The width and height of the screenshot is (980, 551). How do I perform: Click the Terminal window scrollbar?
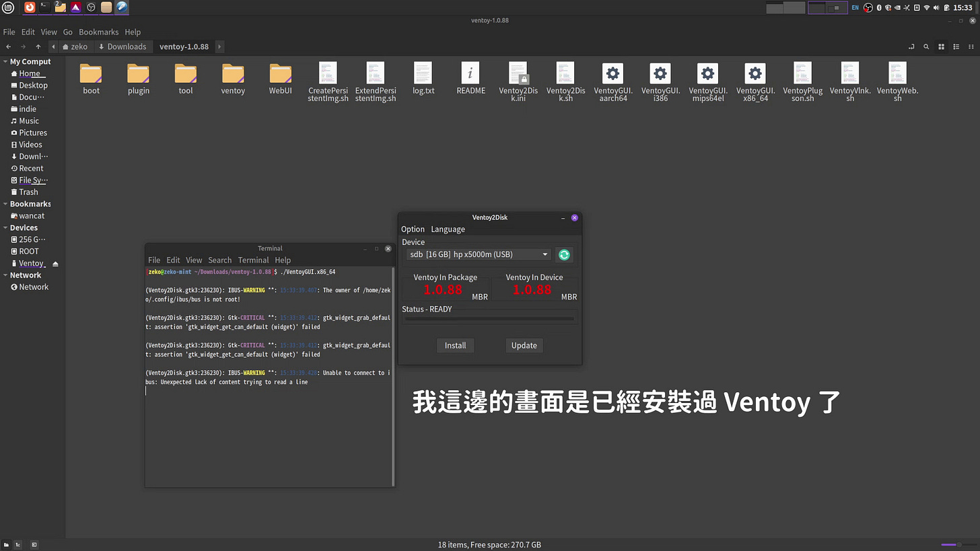(x=393, y=376)
